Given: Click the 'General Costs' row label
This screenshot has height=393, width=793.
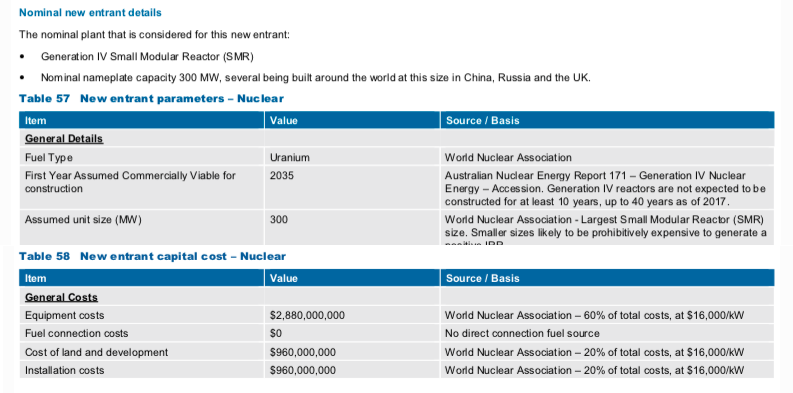Looking at the screenshot, I should 61,297.
